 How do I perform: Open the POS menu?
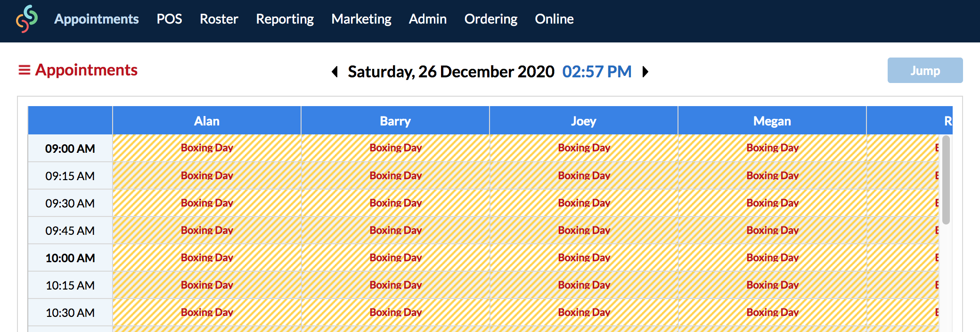[169, 19]
